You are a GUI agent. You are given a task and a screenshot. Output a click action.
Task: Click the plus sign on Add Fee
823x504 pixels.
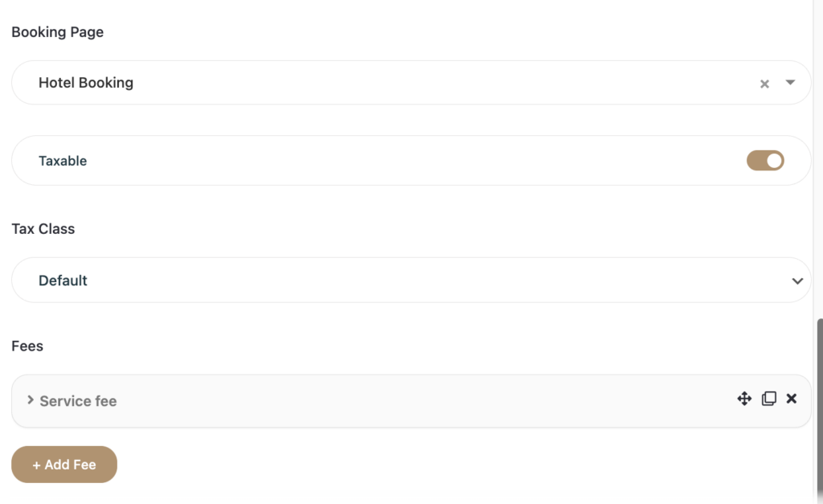tap(36, 465)
